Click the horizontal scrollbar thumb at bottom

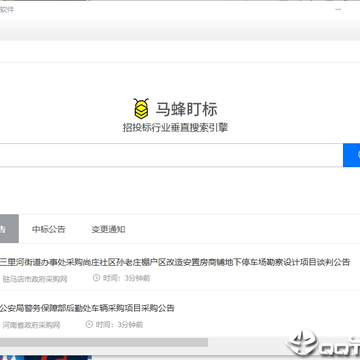[x=104, y=342]
